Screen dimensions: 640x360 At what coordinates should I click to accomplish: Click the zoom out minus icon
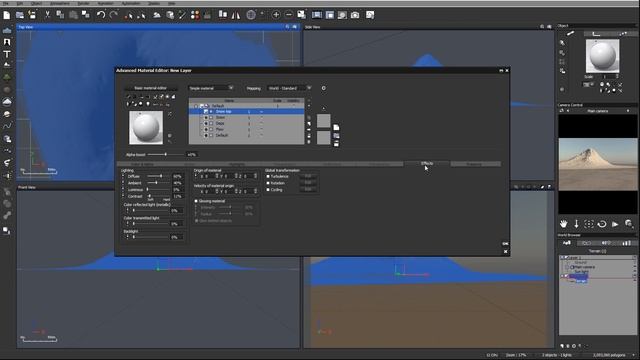pos(289,15)
